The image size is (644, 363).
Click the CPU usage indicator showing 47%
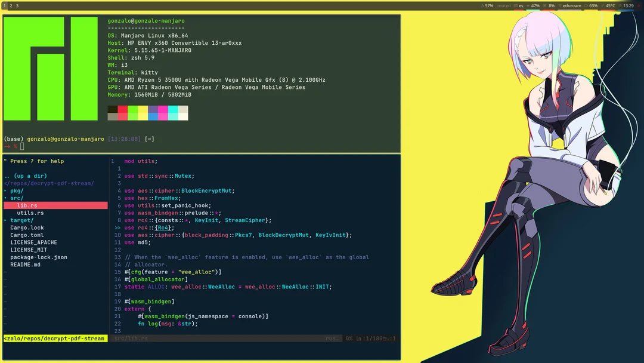coord(535,5)
